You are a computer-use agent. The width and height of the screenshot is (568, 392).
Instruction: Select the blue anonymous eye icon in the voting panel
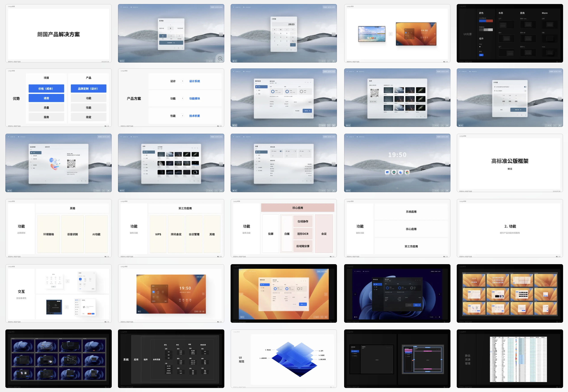[163, 36]
